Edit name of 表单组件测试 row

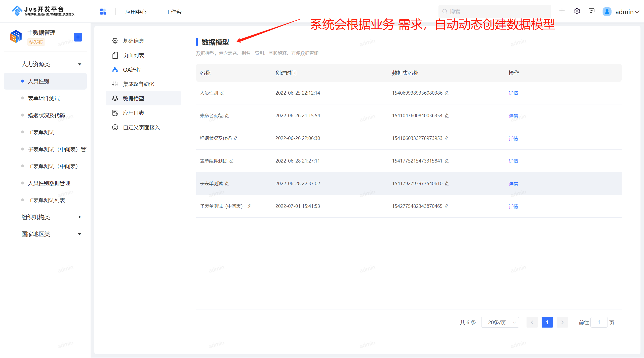tap(231, 161)
